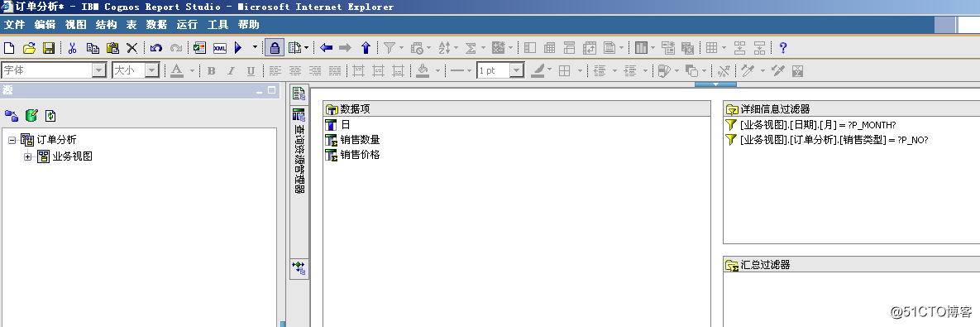Select 业务视图 namespace in source tree

tap(72, 156)
